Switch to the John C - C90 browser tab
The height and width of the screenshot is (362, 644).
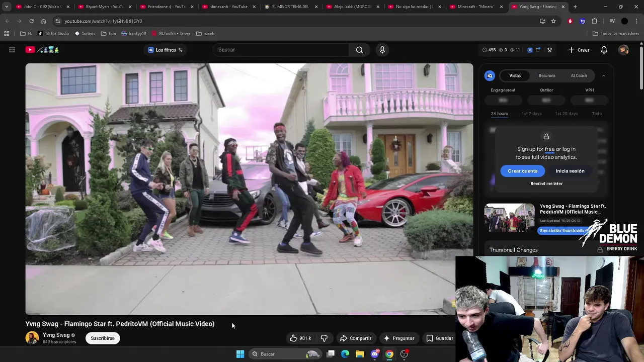click(x=43, y=7)
